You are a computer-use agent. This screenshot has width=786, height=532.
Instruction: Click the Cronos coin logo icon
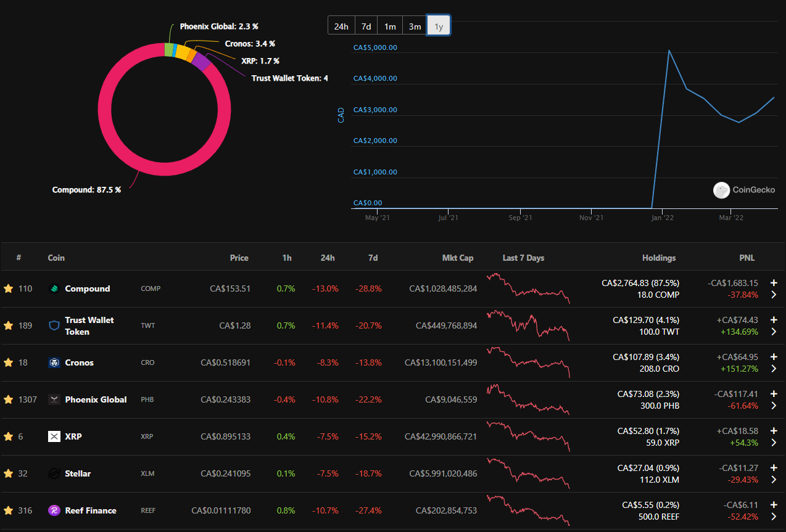[x=54, y=362]
